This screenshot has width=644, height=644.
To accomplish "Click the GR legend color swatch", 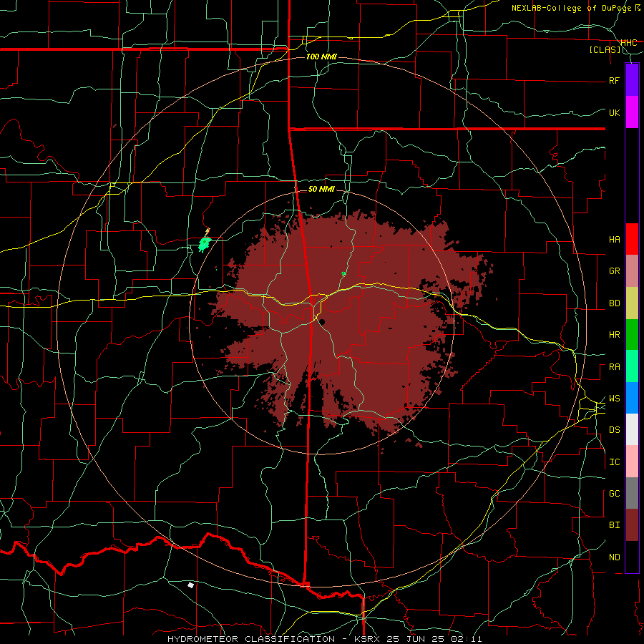I will 632,271.
